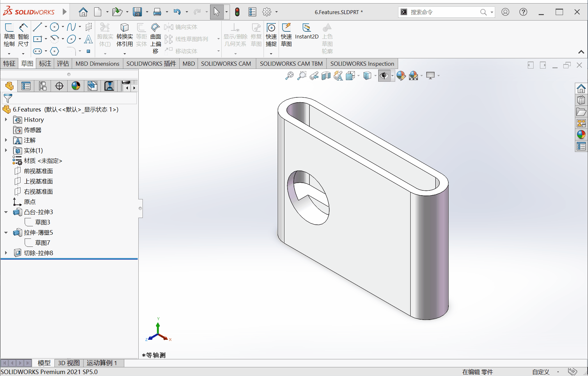Expand the 切除-拉伸8 feature

(x=6, y=253)
